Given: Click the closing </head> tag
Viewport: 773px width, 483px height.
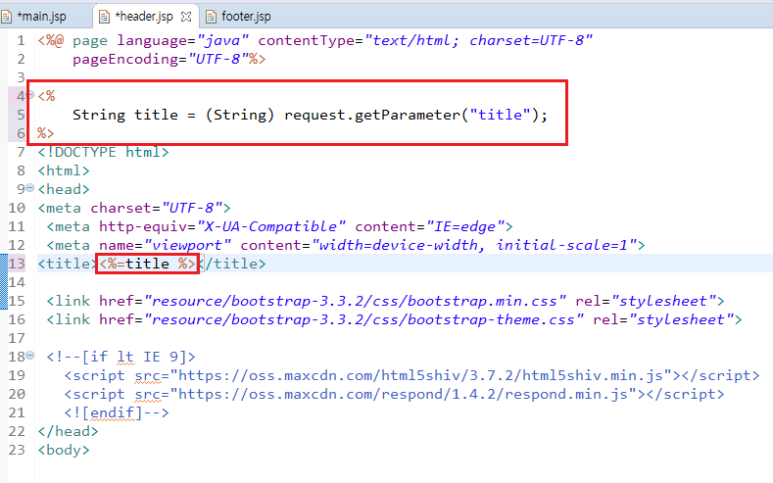Looking at the screenshot, I should [68, 431].
